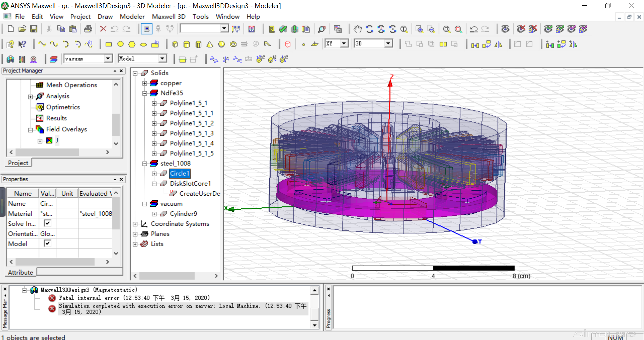Collapse the Solids tree node

point(135,73)
